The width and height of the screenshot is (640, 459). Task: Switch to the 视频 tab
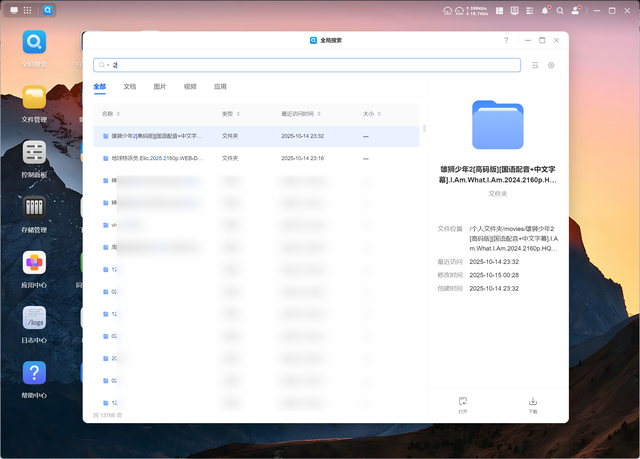click(190, 86)
